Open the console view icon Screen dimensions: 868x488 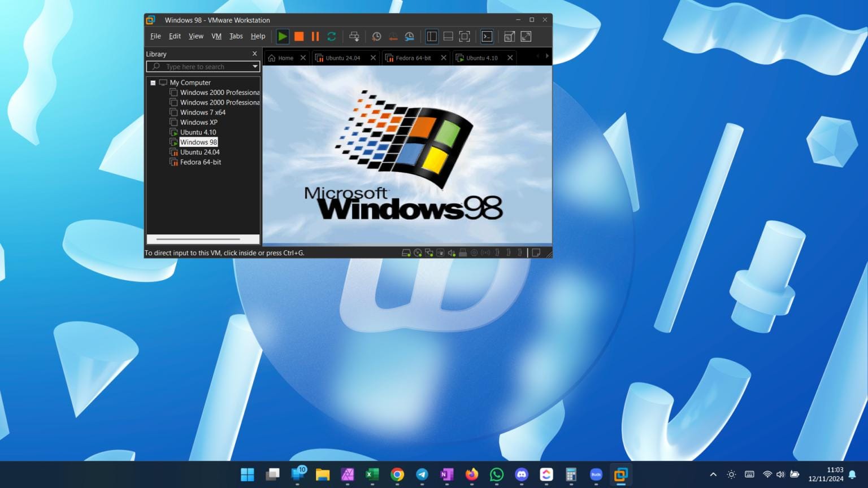pyautogui.click(x=487, y=37)
